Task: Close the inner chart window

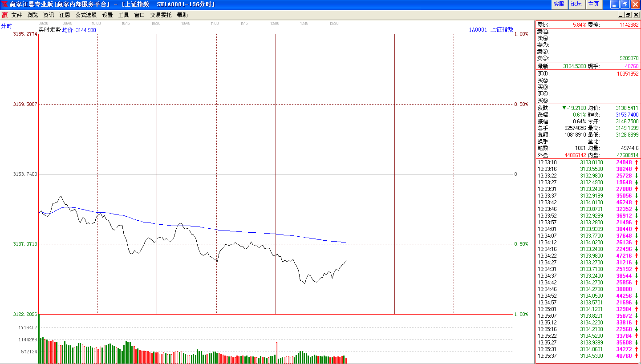Action: [636, 15]
